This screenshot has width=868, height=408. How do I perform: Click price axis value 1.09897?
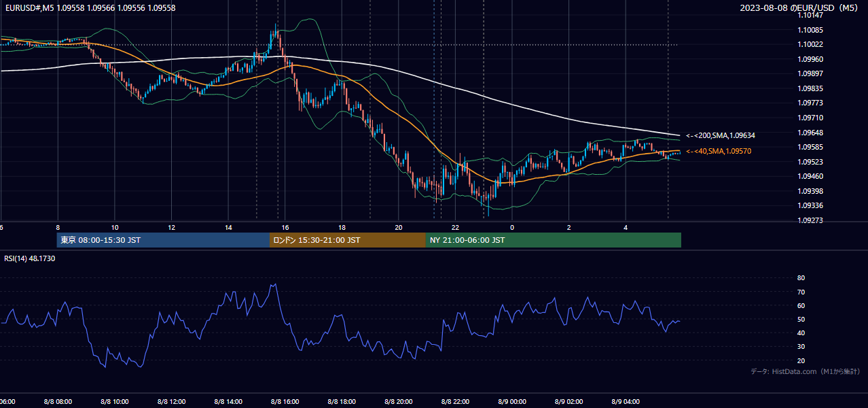coord(810,73)
